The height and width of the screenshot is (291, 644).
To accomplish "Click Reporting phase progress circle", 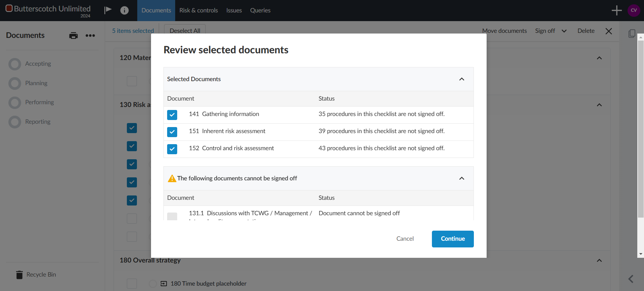I will pos(15,122).
